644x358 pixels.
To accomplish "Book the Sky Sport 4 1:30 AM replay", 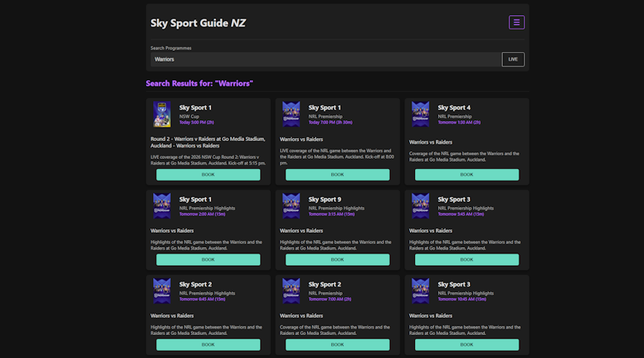I will pyautogui.click(x=467, y=175).
